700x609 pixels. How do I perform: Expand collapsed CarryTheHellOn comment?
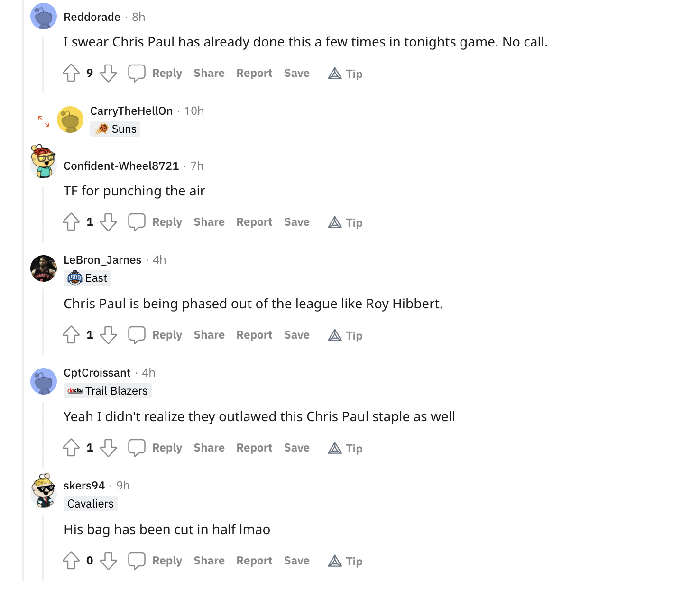[44, 121]
